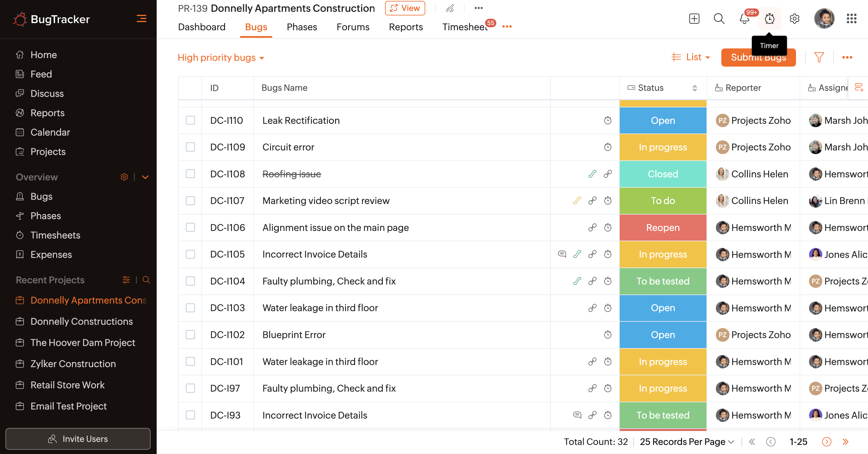
Task: Open the notifications bell icon
Action: pos(744,19)
